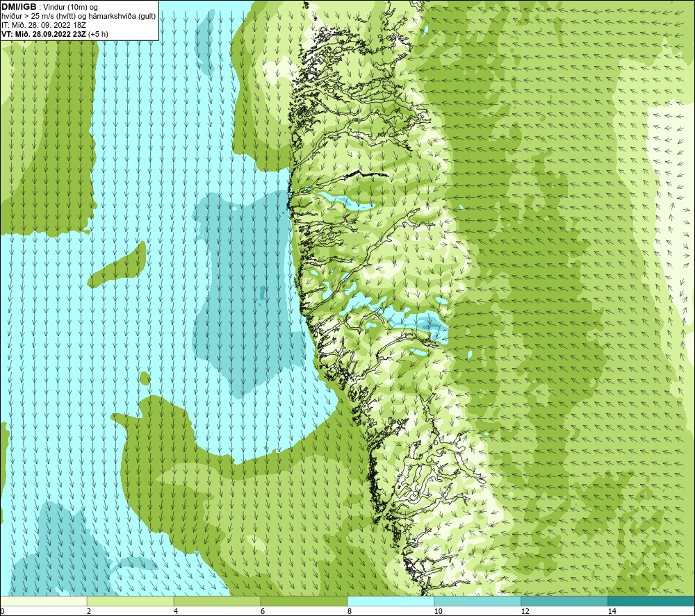The image size is (695, 616).
Task: Click the '4' label on the color scale
Action: click(176, 611)
